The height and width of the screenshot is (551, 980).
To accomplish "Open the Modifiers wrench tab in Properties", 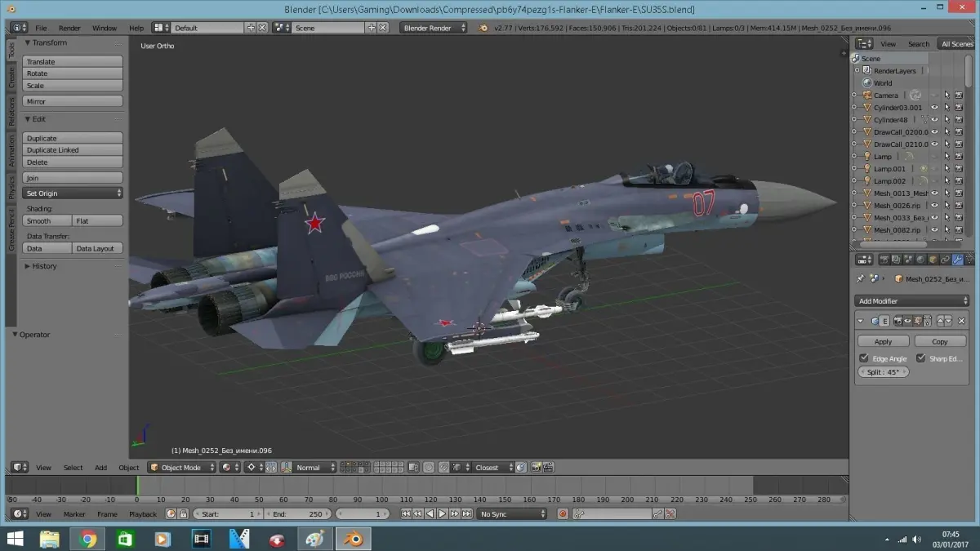I will pyautogui.click(x=957, y=260).
